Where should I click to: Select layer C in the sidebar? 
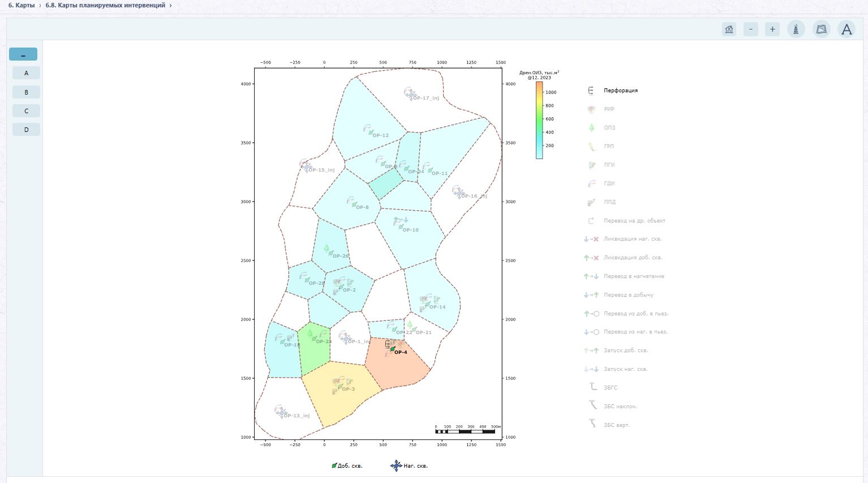(x=26, y=111)
